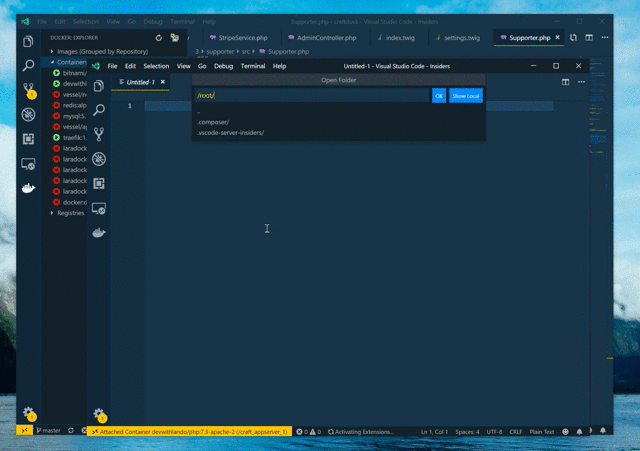
Task: Expand Images (Grouped by Repository) node
Action: [52, 51]
